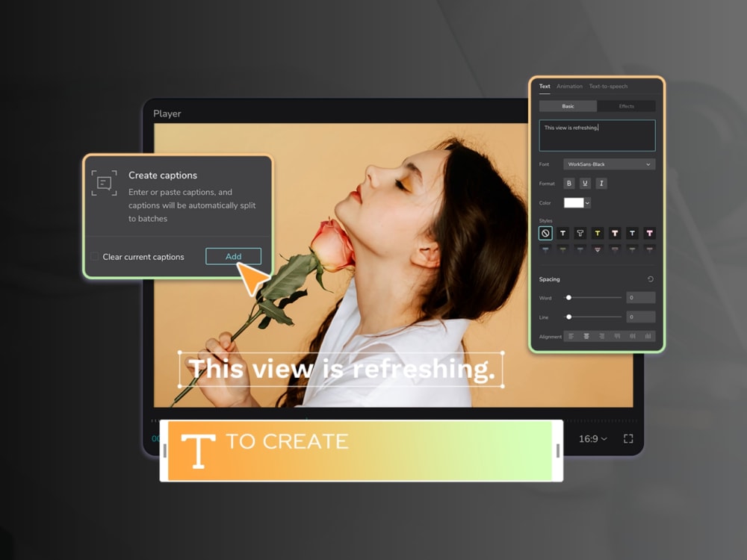Set vertical text alignment to bottom
Screen dimensions: 747x560
pyautogui.click(x=648, y=336)
